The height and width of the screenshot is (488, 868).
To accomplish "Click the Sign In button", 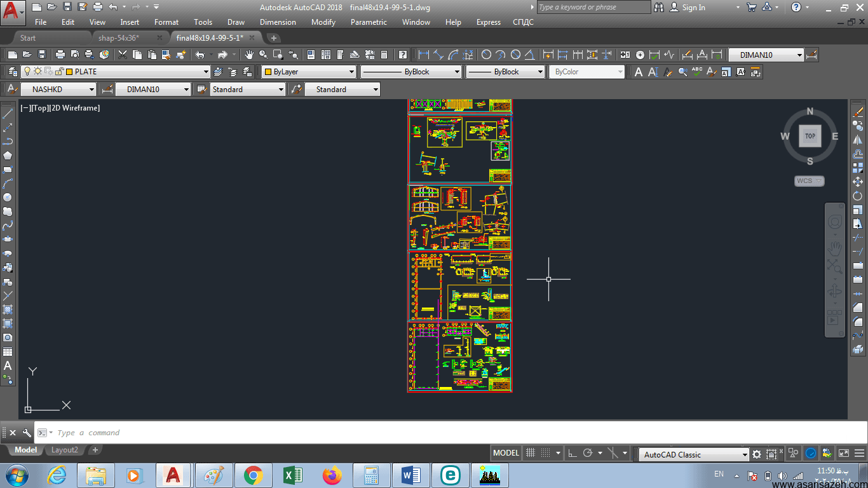I will [693, 8].
